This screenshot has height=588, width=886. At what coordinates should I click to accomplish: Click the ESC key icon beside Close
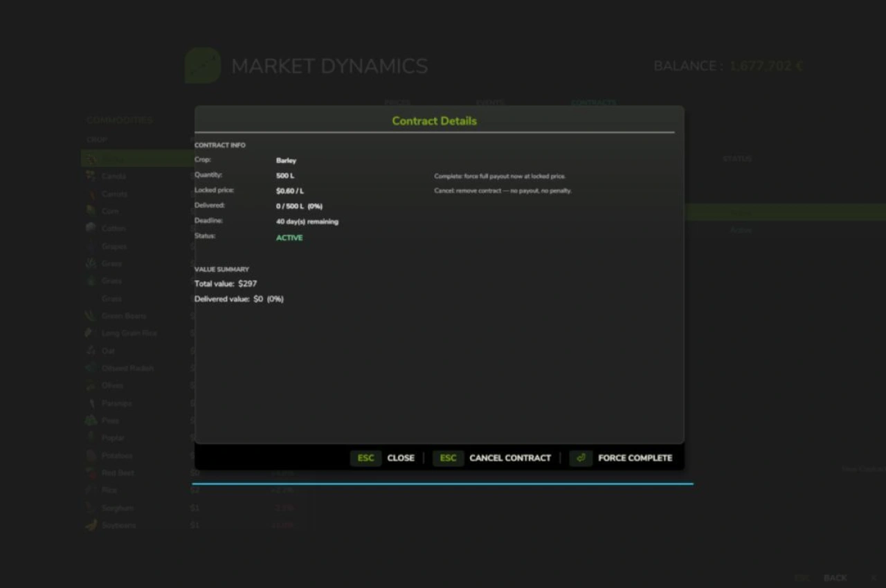coord(365,458)
